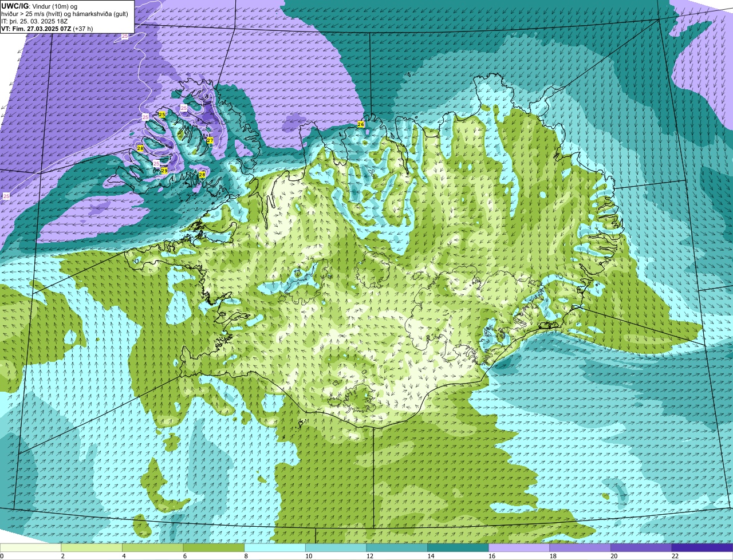
Task: Click the legend scale value 16
Action: 492,556
